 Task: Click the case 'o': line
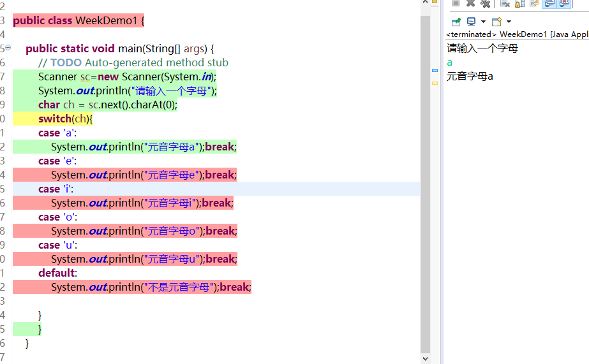click(x=58, y=217)
